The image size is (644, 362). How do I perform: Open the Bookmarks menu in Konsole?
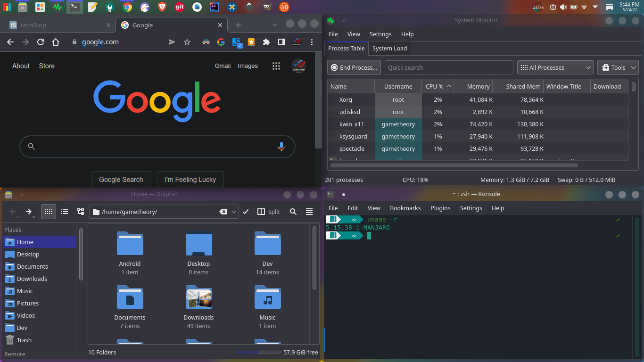coord(405,208)
